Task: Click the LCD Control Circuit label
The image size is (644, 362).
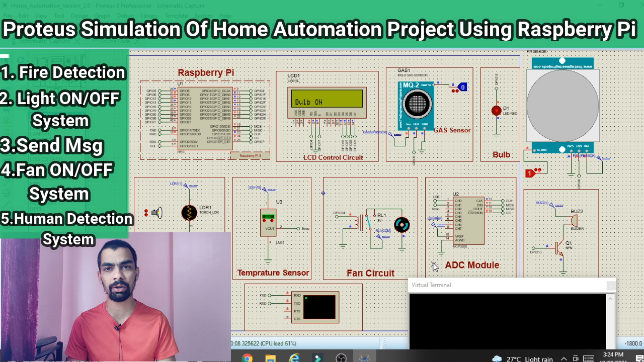Action: 333,157
